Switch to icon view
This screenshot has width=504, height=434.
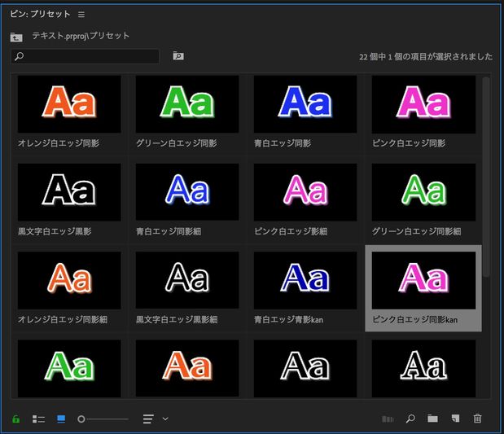pyautogui.click(x=61, y=419)
